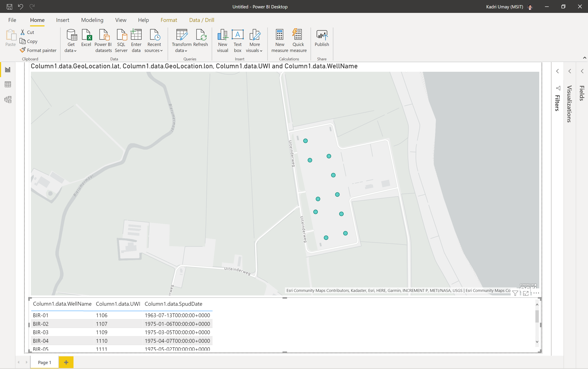Open the Modeling ribbon tab
This screenshot has width=588, height=369.
point(92,20)
